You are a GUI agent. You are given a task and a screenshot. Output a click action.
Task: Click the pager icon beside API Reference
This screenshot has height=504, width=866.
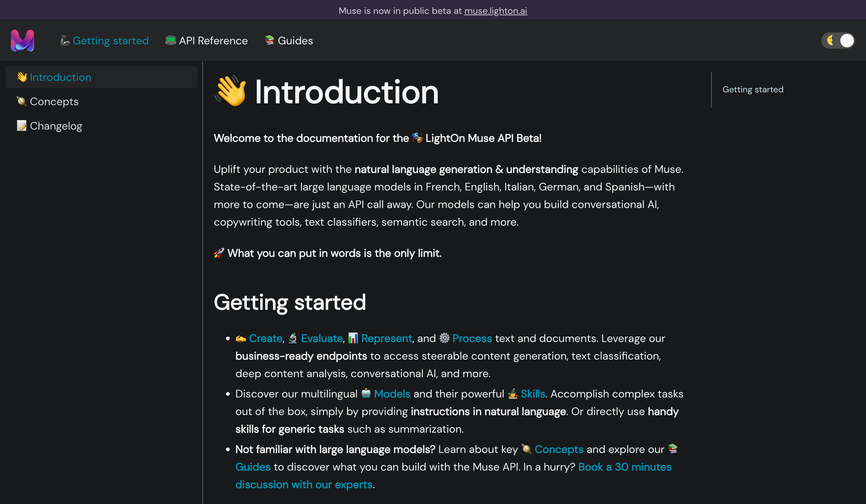click(x=170, y=40)
